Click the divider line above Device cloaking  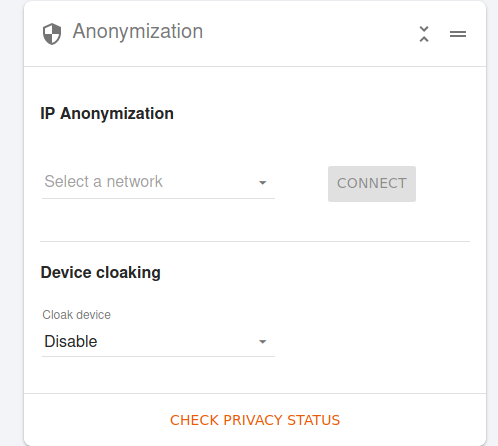tap(255, 241)
